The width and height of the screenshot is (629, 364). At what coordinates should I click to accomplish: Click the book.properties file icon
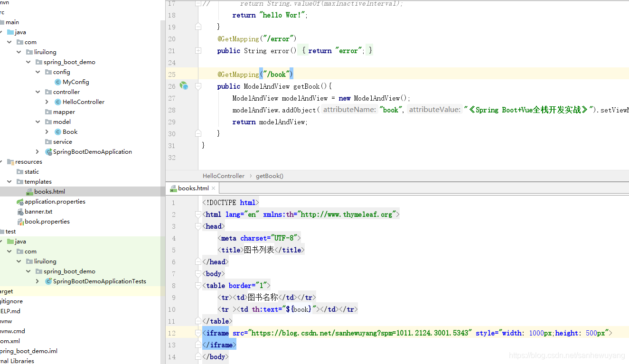20,222
